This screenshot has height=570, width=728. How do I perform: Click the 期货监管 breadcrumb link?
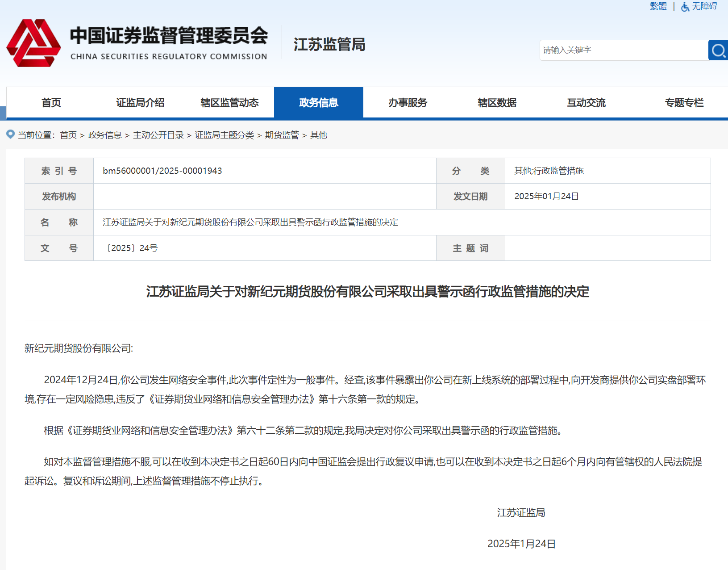click(282, 135)
